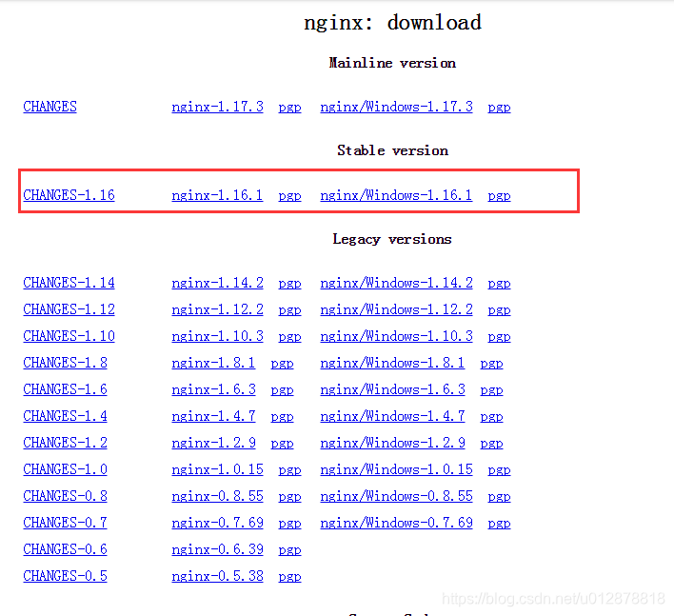
Task: Open CHANGES-1.14 link
Action: pyautogui.click(x=69, y=283)
